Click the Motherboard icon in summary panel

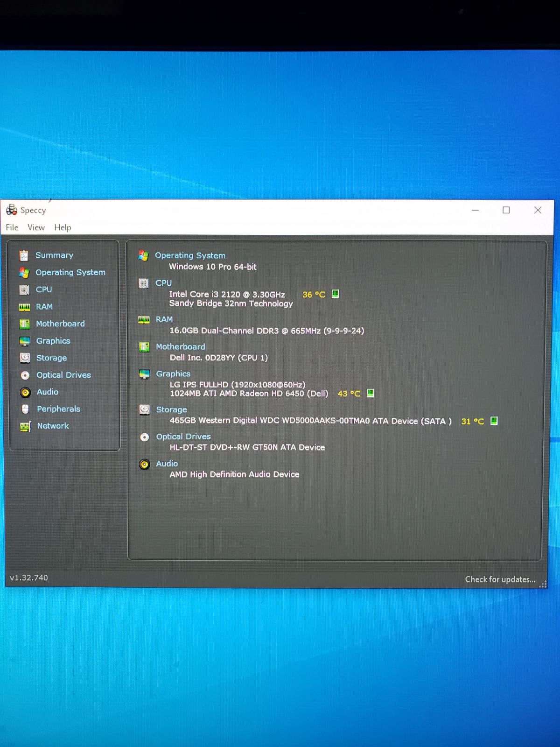pyautogui.click(x=144, y=347)
